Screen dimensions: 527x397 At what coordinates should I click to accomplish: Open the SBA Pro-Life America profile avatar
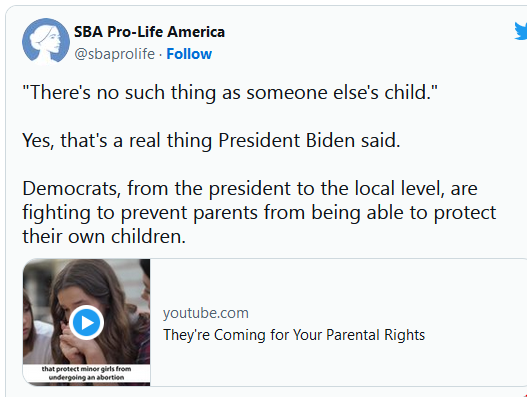[x=46, y=41]
